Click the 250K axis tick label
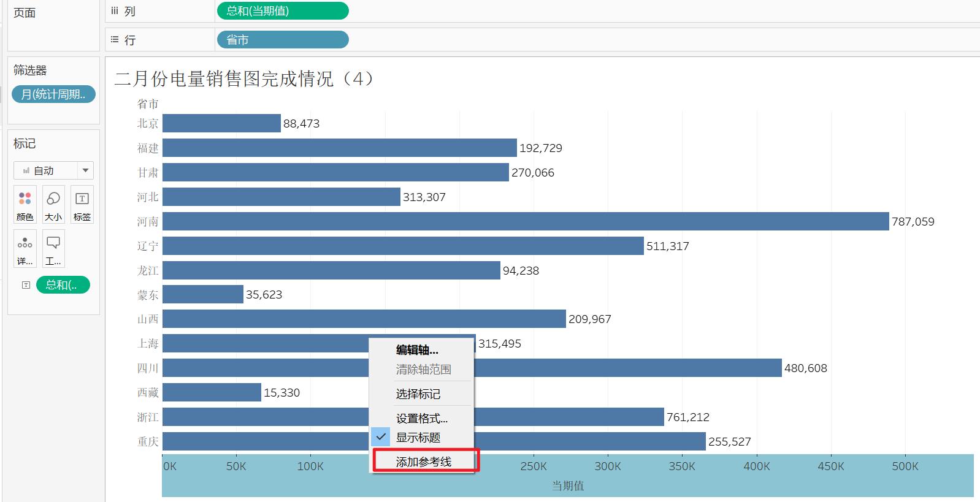This screenshot has height=502, width=980. pyautogui.click(x=534, y=466)
